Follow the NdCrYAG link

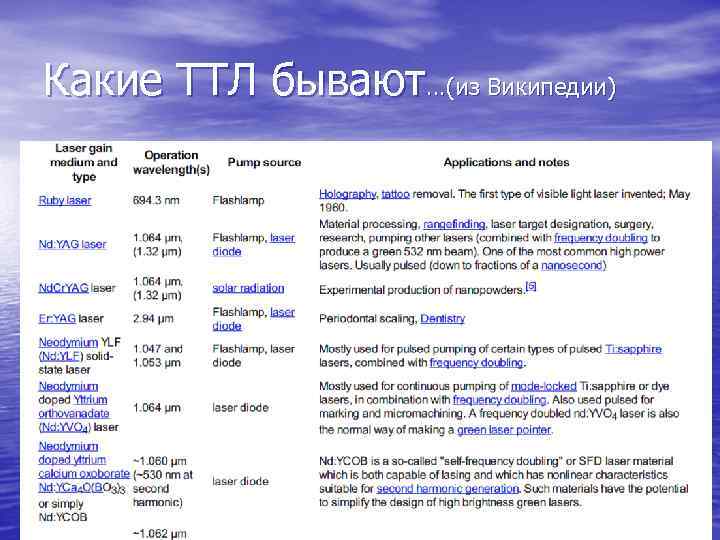tap(63, 288)
